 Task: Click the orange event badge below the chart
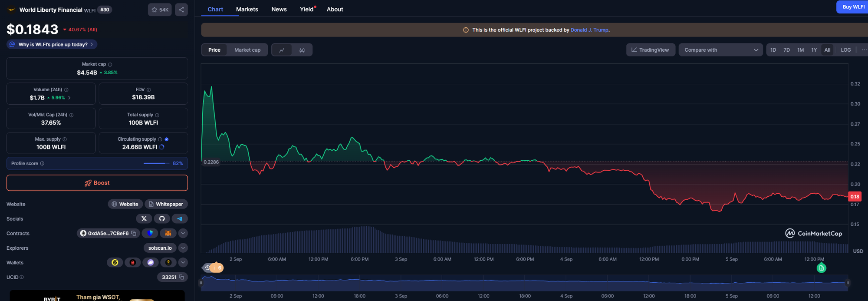217,268
